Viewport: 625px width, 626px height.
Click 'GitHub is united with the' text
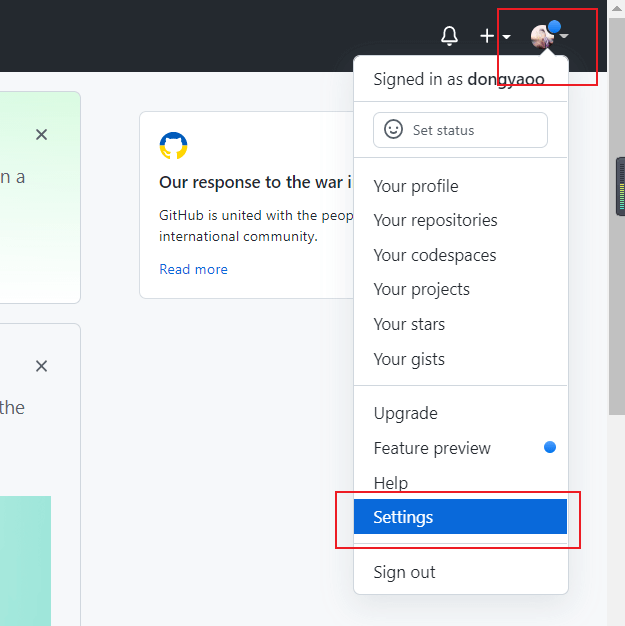coord(238,216)
